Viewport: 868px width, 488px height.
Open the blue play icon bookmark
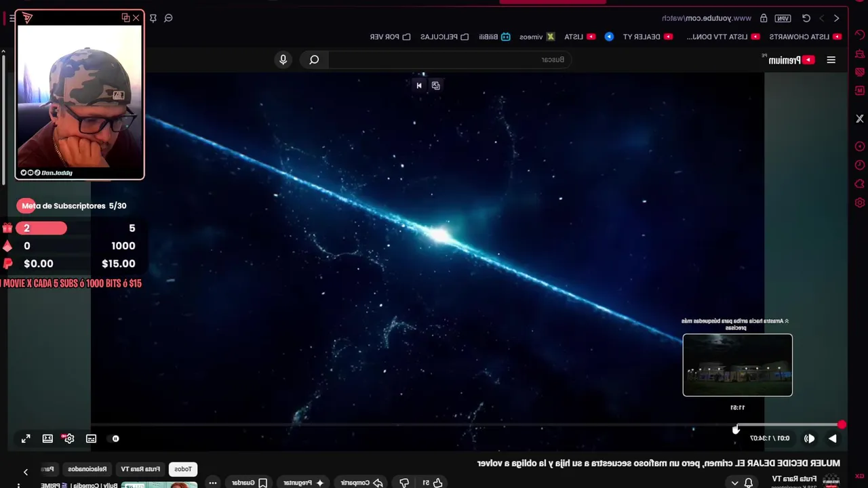click(609, 37)
